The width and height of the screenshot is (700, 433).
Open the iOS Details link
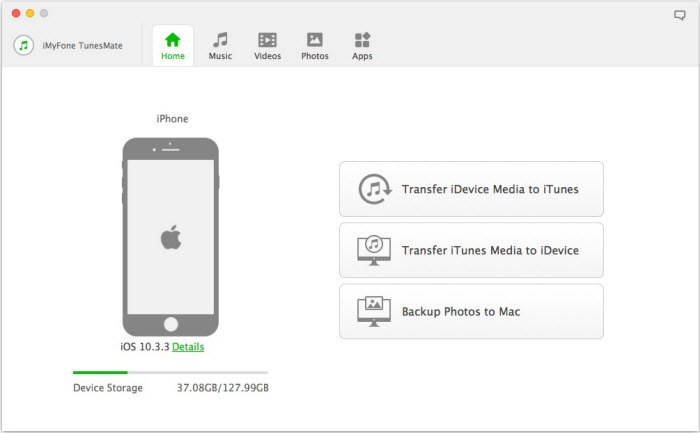(188, 347)
